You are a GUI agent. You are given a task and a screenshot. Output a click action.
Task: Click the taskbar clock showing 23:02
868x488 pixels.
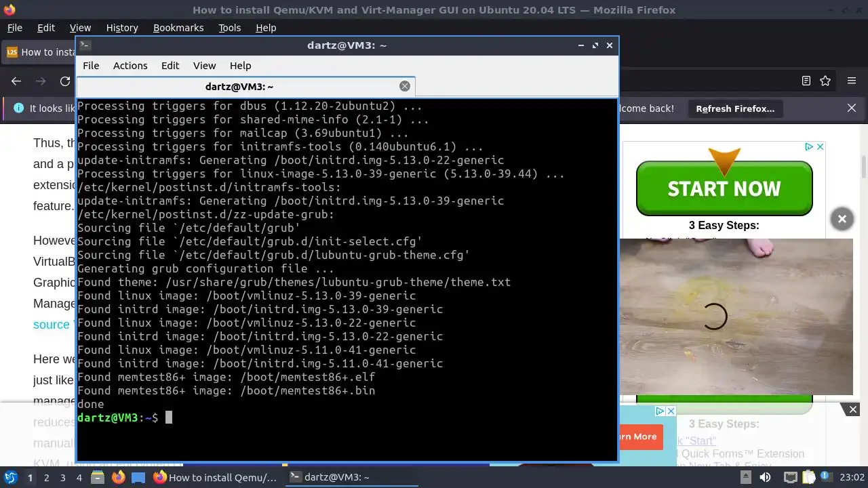(x=852, y=477)
